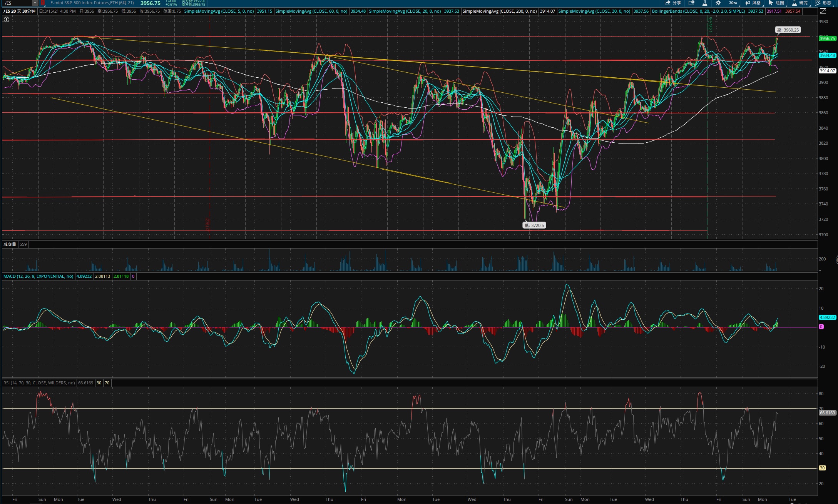Click the yellow RSI 30 level marker
838x504 pixels.
pos(822,468)
